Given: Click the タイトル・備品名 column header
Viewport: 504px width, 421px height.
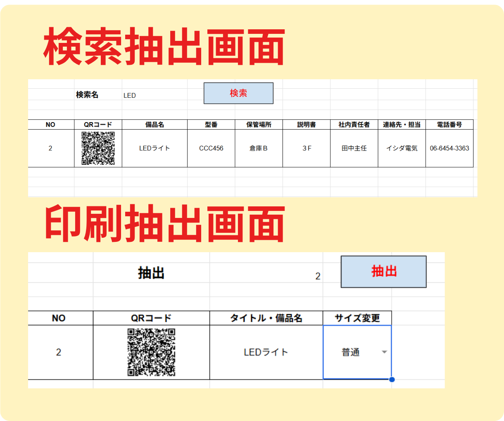Looking at the screenshot, I should pyautogui.click(x=266, y=318).
